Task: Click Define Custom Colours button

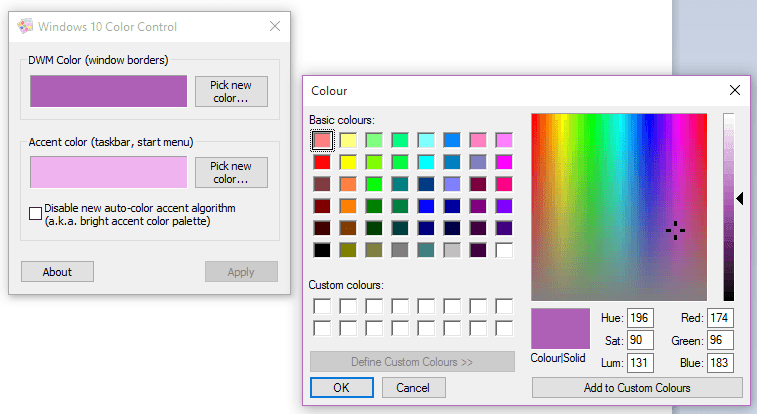Action: click(412, 361)
